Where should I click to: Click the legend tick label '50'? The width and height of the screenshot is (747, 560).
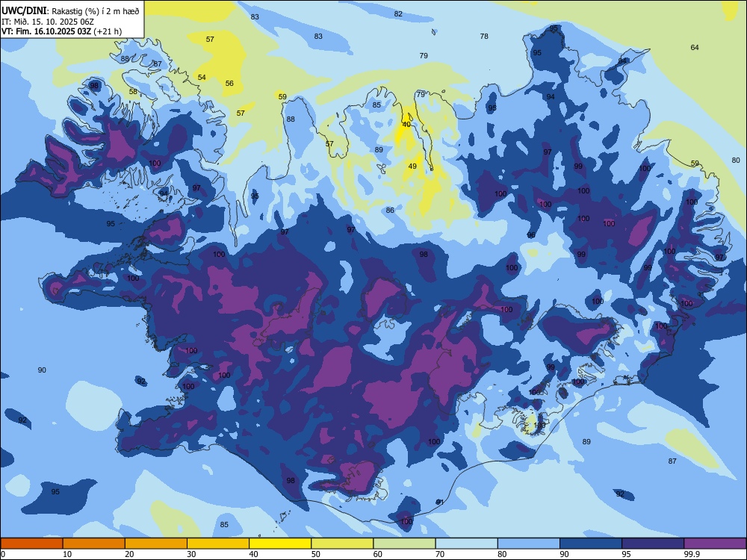pyautogui.click(x=316, y=554)
